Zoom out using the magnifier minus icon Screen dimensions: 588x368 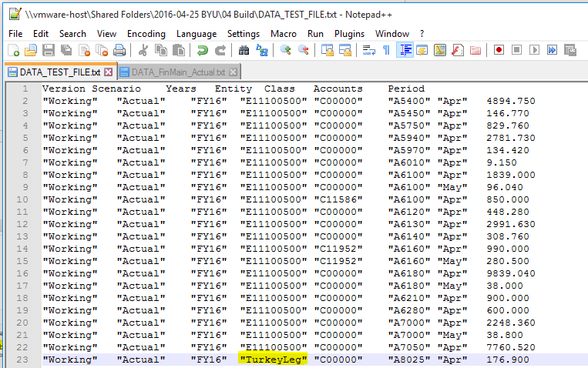304,50
